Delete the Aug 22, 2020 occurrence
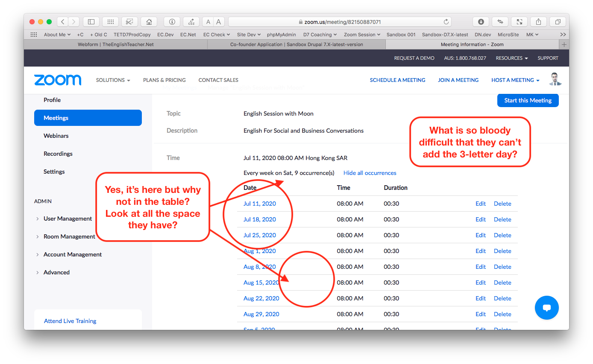Image resolution: width=593 pixels, height=364 pixels. tap(502, 298)
